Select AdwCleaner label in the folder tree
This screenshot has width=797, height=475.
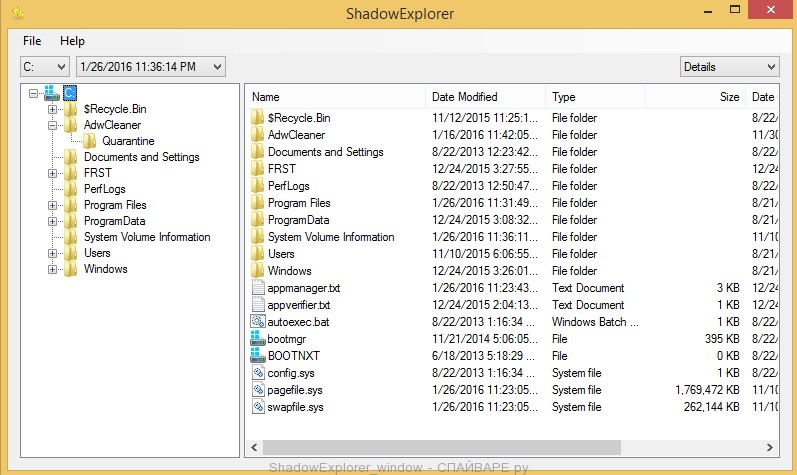112,125
